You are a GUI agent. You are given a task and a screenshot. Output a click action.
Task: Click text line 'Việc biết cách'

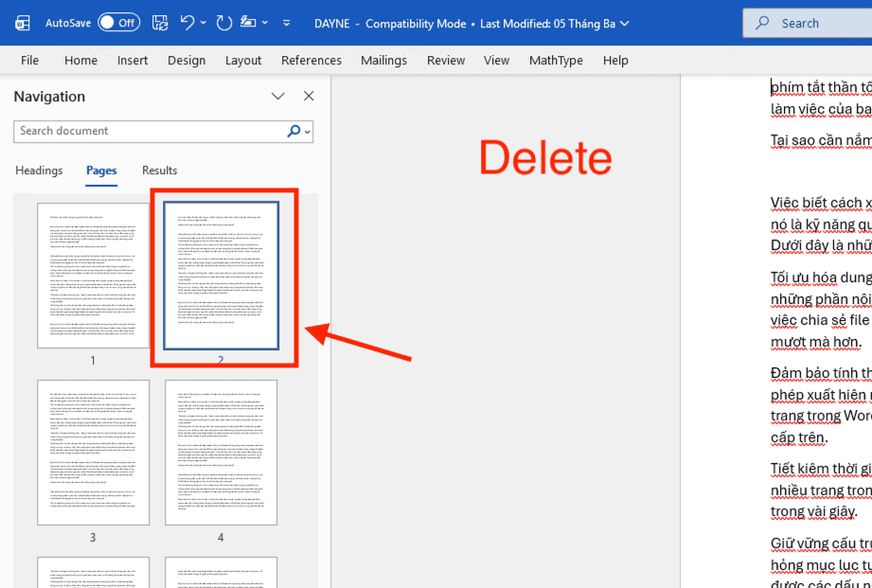[x=821, y=203]
